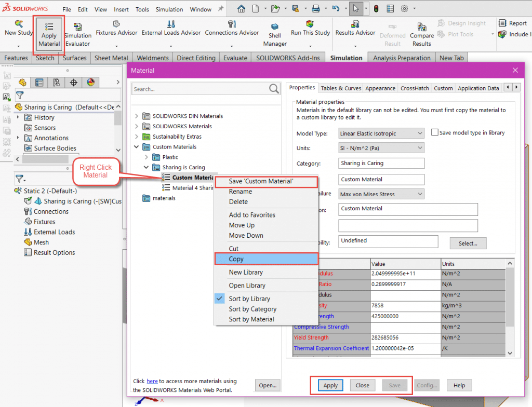
Task: Open the Simulation menu
Action: 169,9
